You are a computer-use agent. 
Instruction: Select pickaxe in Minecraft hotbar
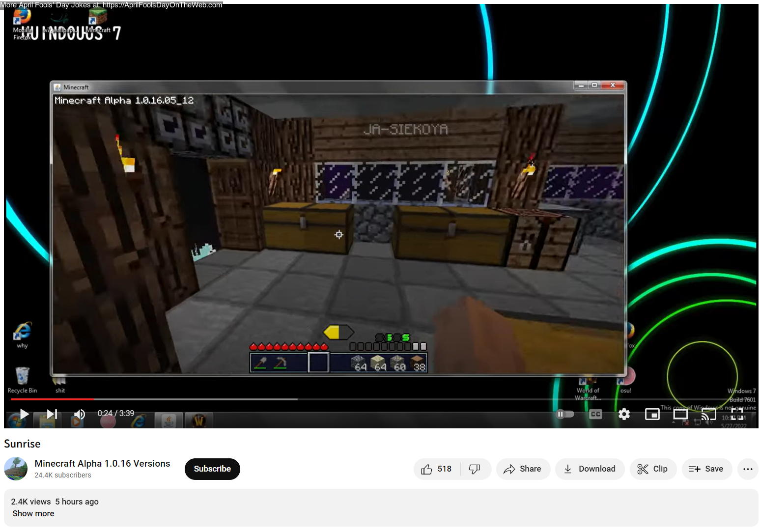281,363
